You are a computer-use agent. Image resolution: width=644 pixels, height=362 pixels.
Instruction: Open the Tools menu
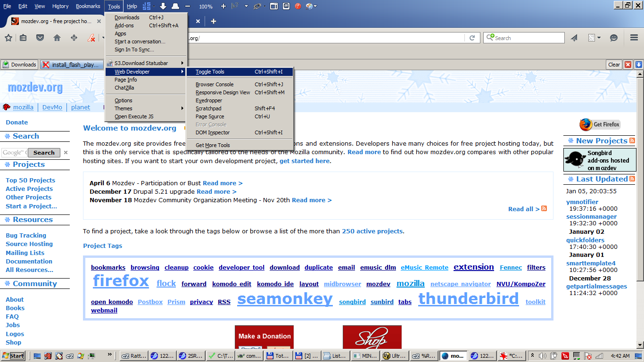(114, 6)
